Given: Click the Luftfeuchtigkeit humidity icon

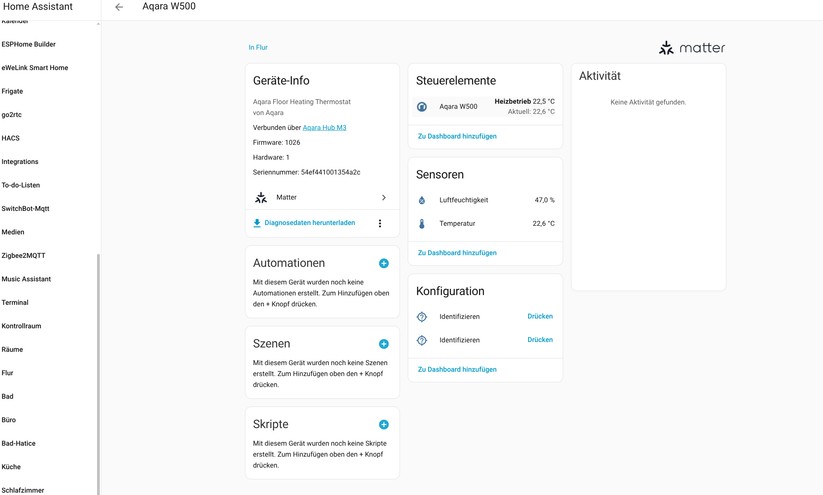Looking at the screenshot, I should [x=421, y=200].
